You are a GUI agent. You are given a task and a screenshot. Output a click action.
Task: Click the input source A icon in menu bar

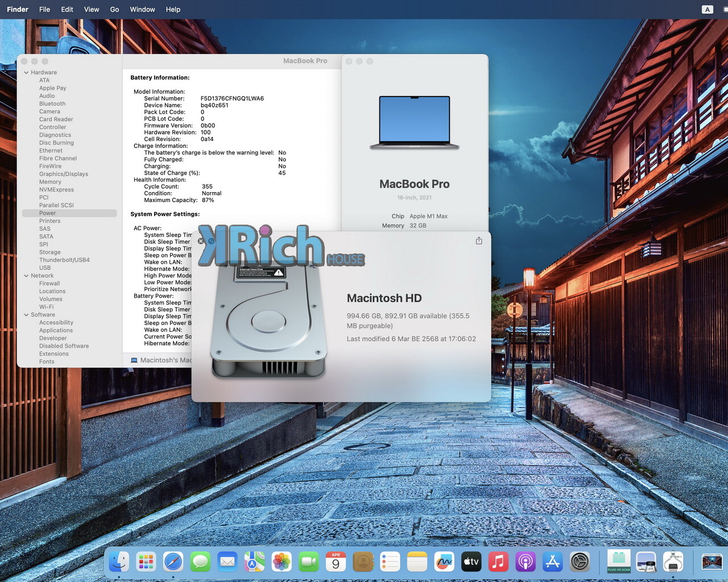708,9
